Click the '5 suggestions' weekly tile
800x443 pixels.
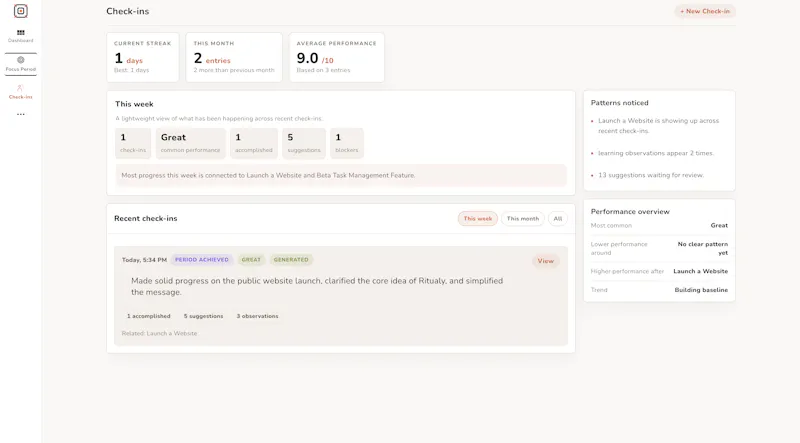304,143
